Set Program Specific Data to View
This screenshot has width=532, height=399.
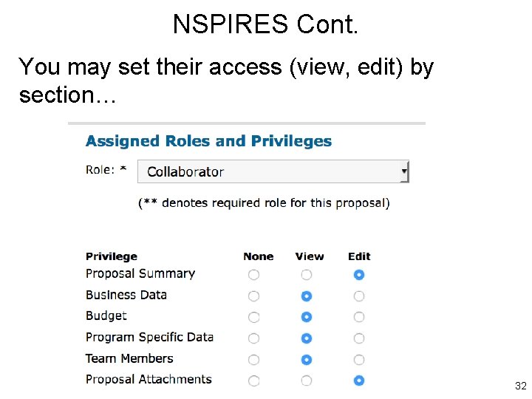[x=307, y=338]
